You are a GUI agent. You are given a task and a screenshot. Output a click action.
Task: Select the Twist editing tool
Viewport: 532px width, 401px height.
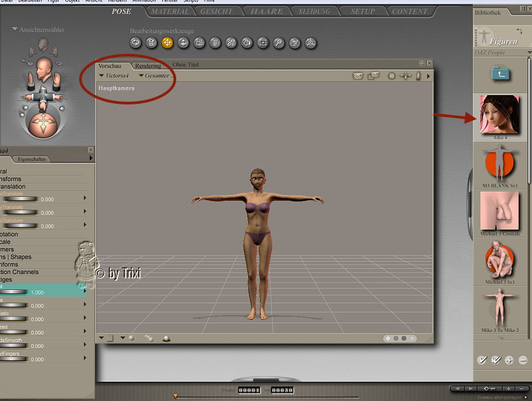pos(152,43)
